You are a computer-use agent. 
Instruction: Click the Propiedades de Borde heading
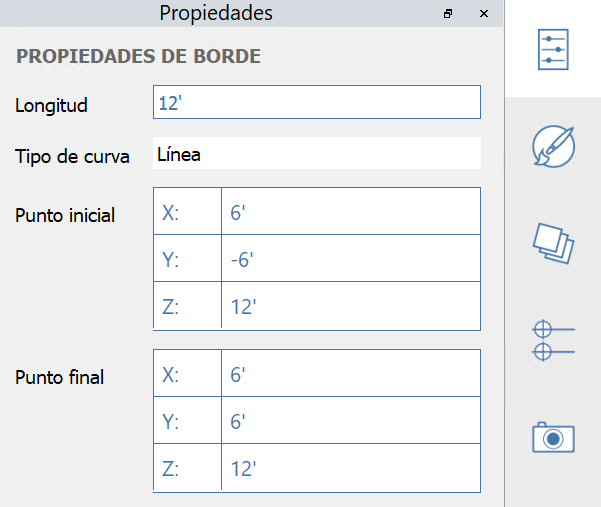[x=138, y=57]
